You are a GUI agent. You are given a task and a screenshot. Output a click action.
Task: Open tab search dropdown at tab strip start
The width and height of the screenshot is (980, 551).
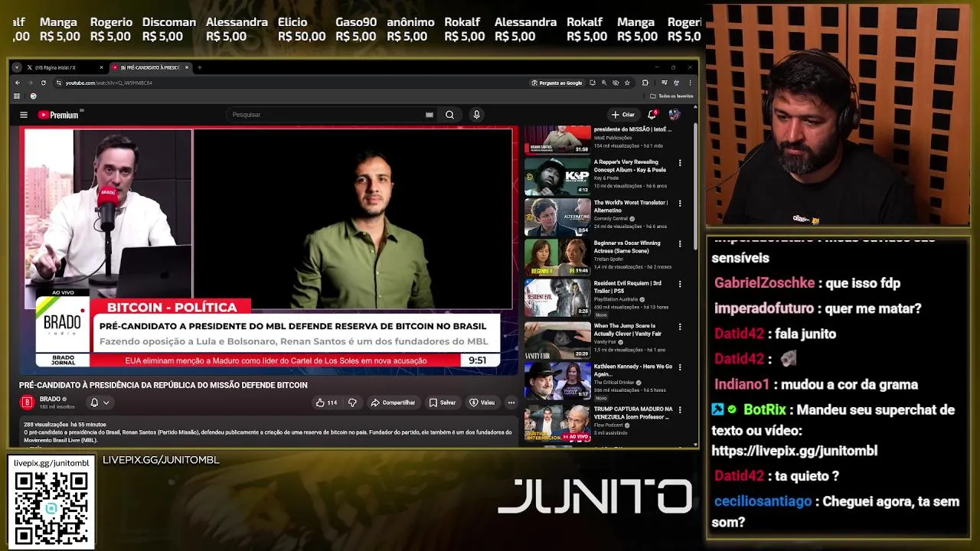click(17, 67)
